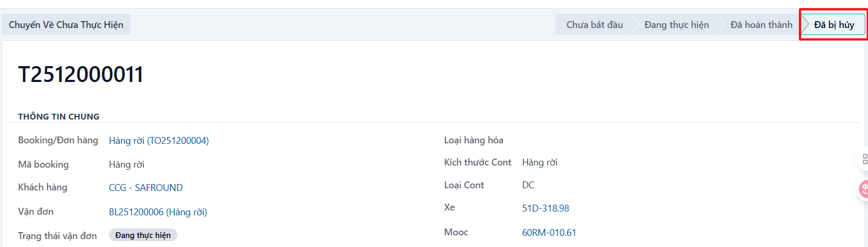868x247 pixels.
Task: Click the THÔNG TIN CHUNG section header
Action: (59, 116)
